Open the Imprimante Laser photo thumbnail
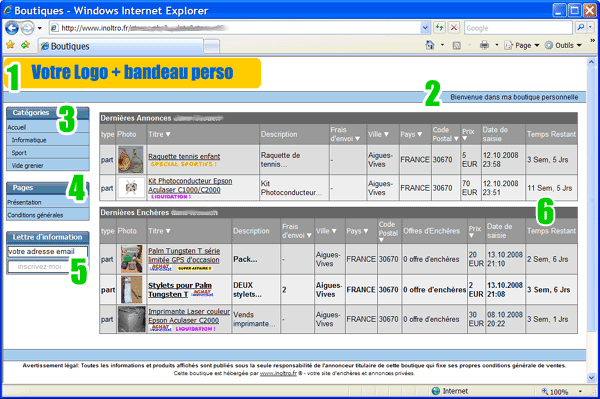 point(131,319)
